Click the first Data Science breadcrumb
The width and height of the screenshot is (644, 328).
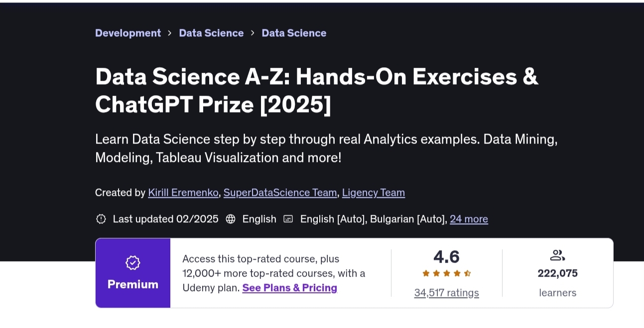pyautogui.click(x=211, y=33)
